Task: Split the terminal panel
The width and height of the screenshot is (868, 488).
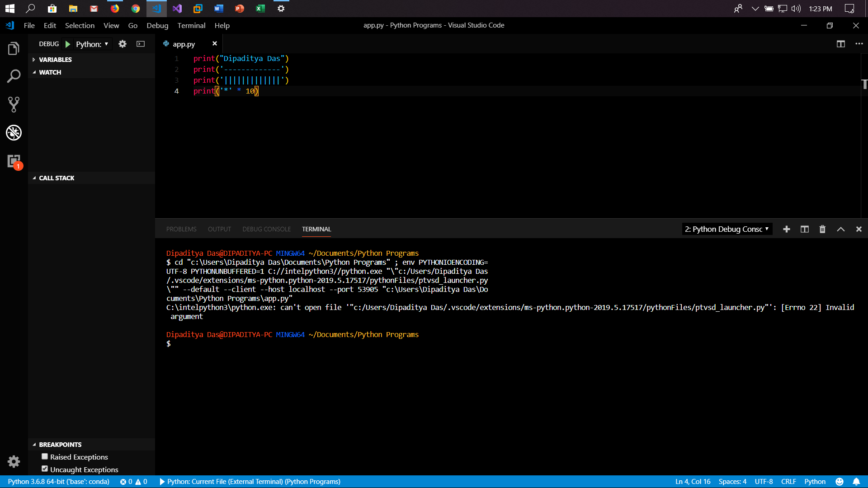Action: pos(804,229)
